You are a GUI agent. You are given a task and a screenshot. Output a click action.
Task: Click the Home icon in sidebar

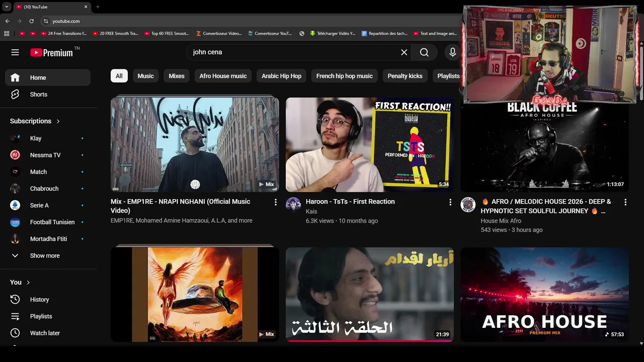tap(15, 77)
